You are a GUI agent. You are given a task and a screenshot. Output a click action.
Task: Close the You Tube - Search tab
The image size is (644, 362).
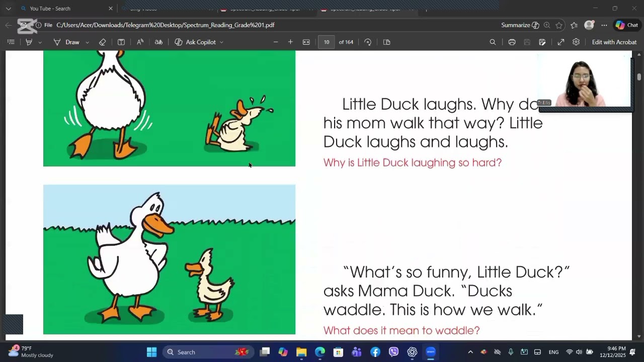coord(111,9)
